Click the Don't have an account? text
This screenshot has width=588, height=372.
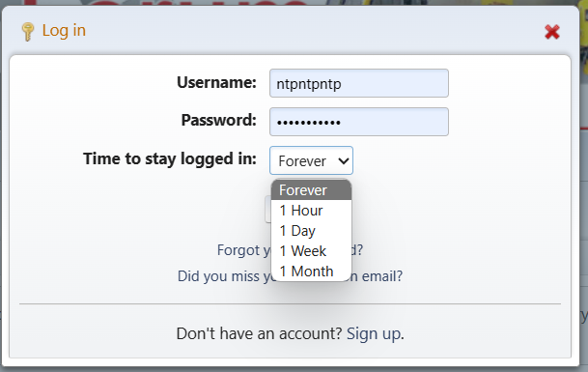click(x=259, y=333)
